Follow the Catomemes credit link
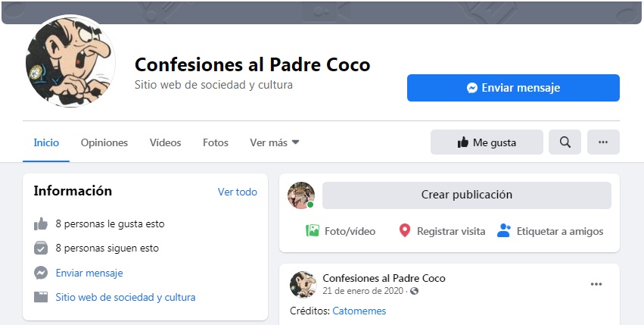Image resolution: width=644 pixels, height=325 pixels. pos(359,311)
